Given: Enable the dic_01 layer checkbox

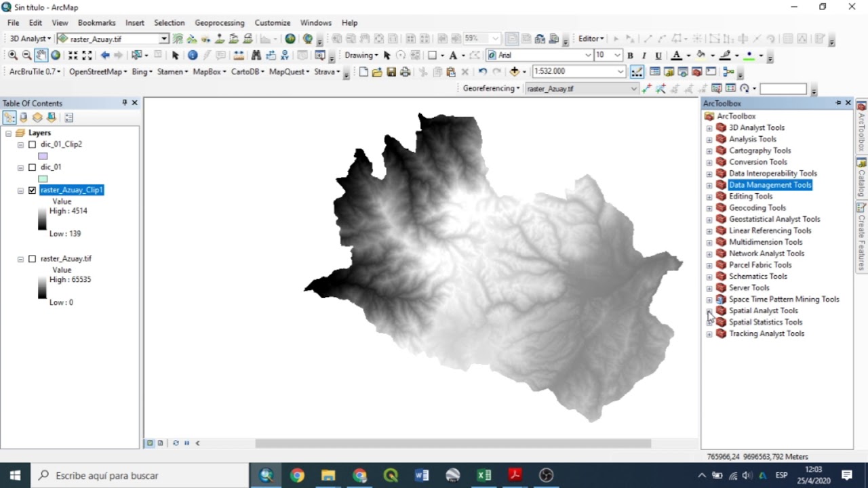Looking at the screenshot, I should pos(32,167).
